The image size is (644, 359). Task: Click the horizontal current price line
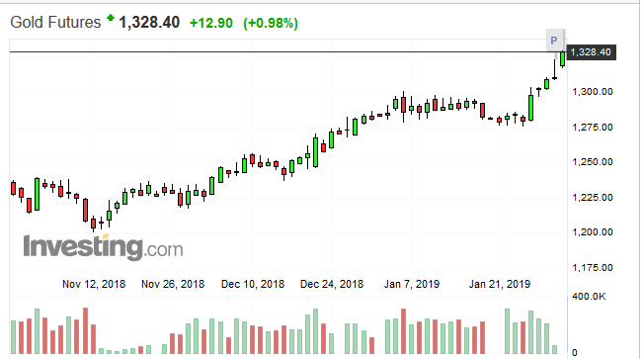click(x=287, y=52)
